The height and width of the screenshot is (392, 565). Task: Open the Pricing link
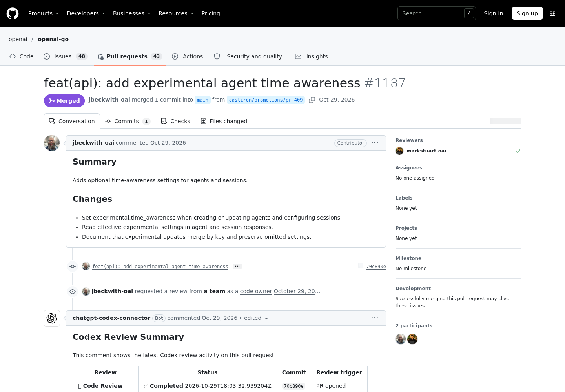coord(211,13)
